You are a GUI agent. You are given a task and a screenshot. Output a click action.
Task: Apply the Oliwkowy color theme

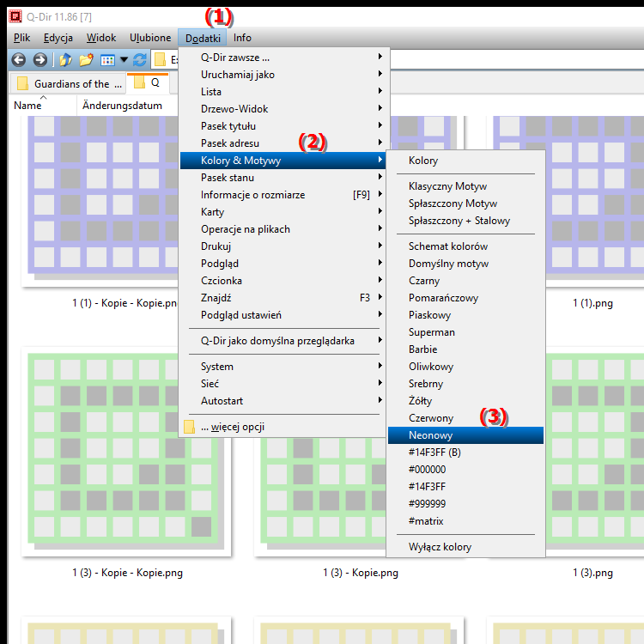(465, 367)
